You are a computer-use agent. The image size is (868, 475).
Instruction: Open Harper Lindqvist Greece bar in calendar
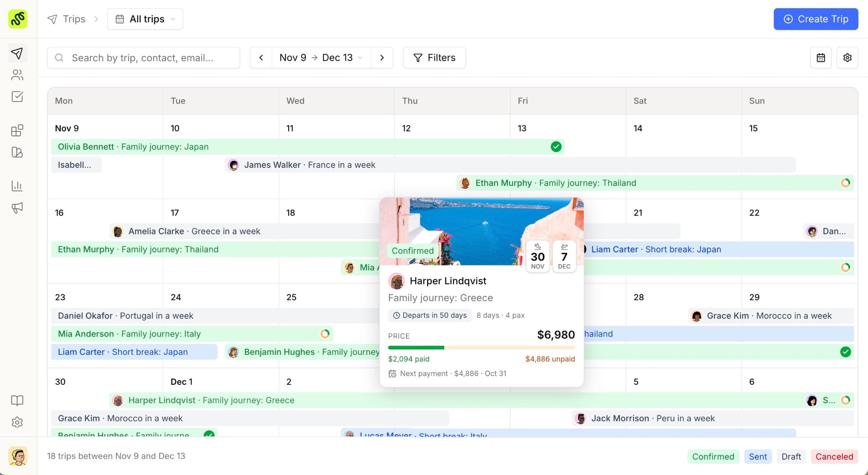(456, 400)
